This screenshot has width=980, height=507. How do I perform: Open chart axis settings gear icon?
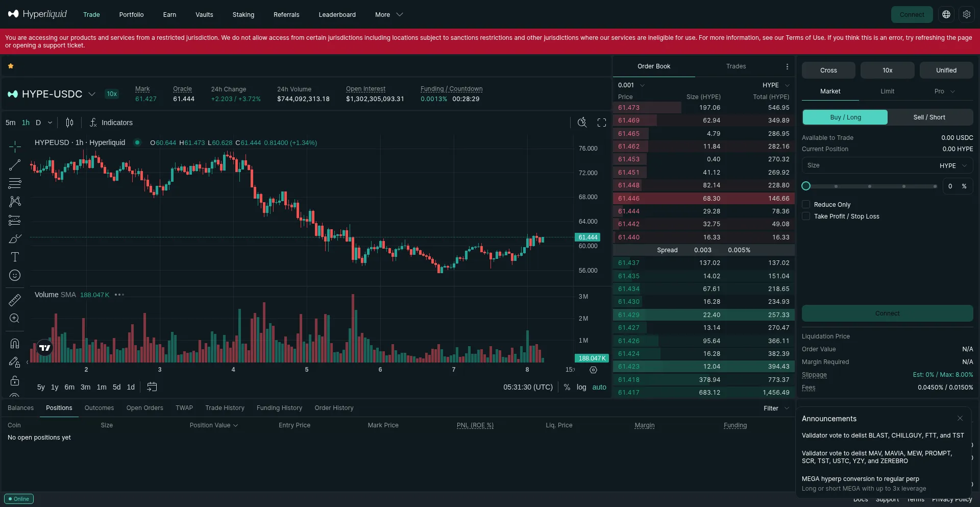tap(593, 370)
